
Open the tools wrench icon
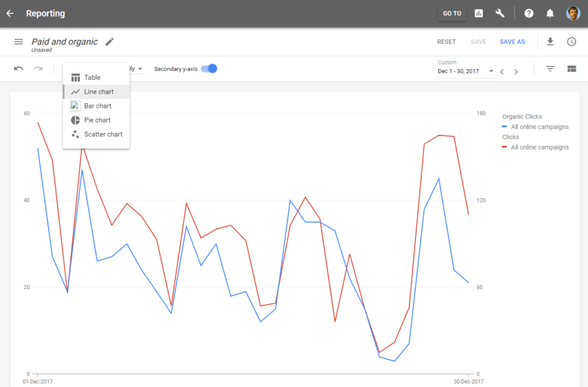tap(499, 13)
